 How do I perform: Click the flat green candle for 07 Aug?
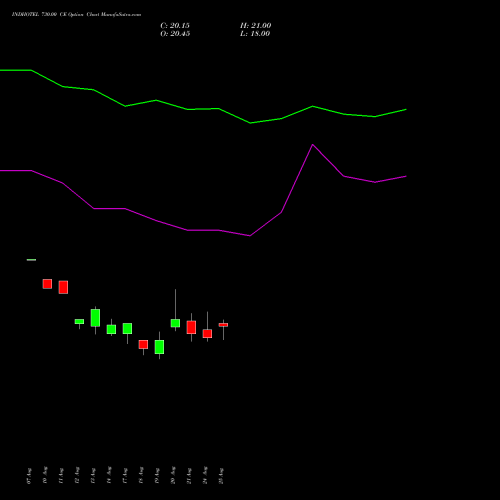(31, 260)
